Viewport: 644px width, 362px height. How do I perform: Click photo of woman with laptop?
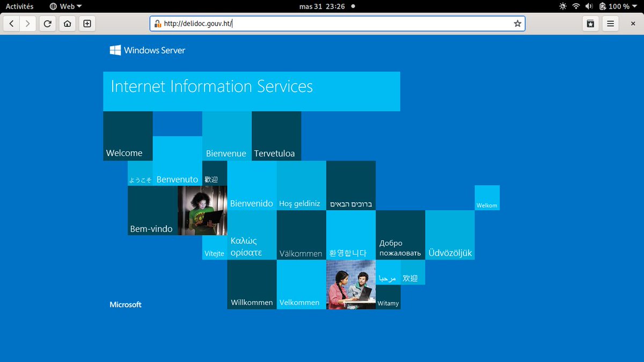[202, 210]
